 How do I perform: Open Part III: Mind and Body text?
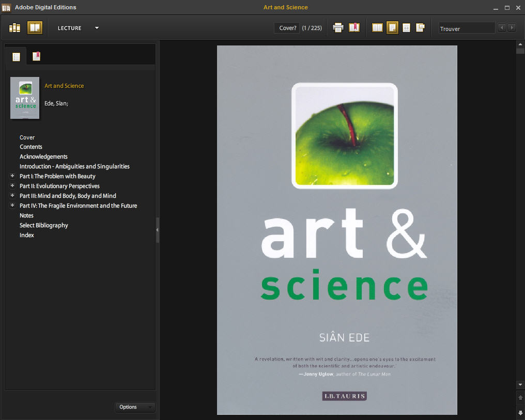point(68,196)
